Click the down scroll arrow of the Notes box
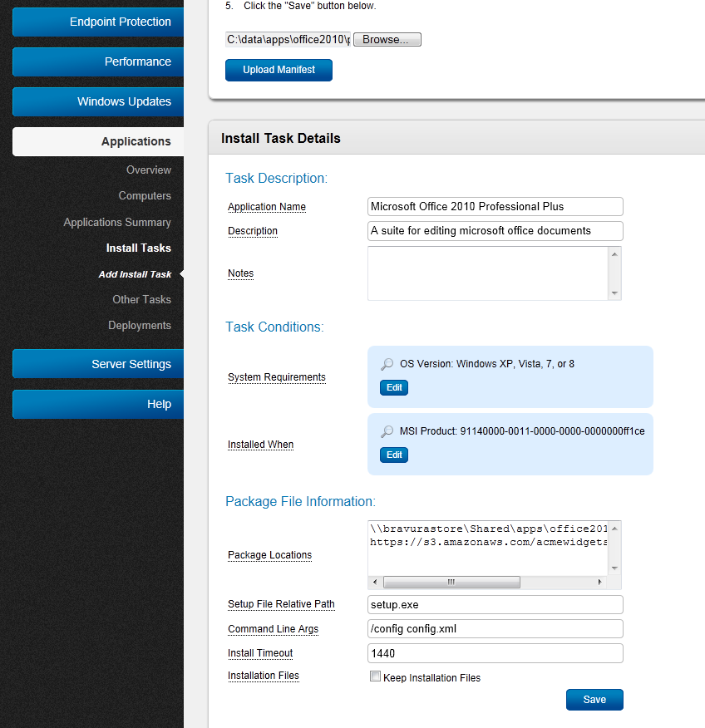The width and height of the screenshot is (705, 728). click(x=614, y=292)
